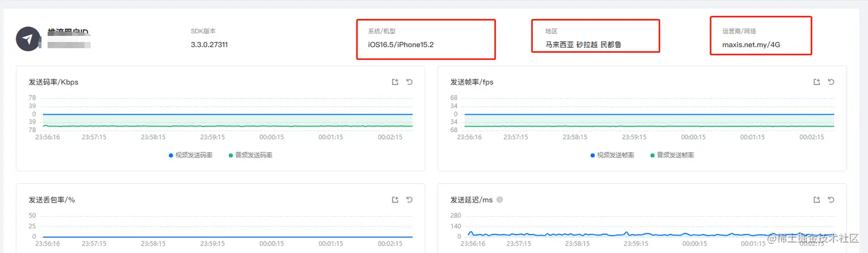Image resolution: width=868 pixels, height=253 pixels.
Task: Export the 发送帧率/fps chart
Action: 816,82
